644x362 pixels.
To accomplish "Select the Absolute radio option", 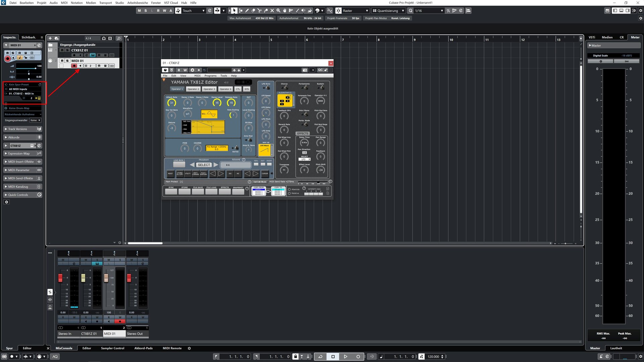I will click(289, 189).
